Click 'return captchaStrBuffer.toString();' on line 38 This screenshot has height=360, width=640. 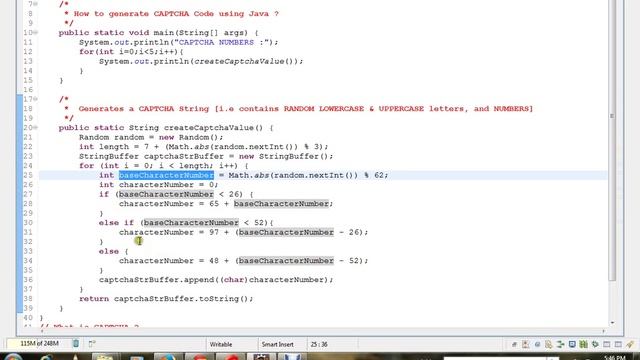tap(166, 299)
